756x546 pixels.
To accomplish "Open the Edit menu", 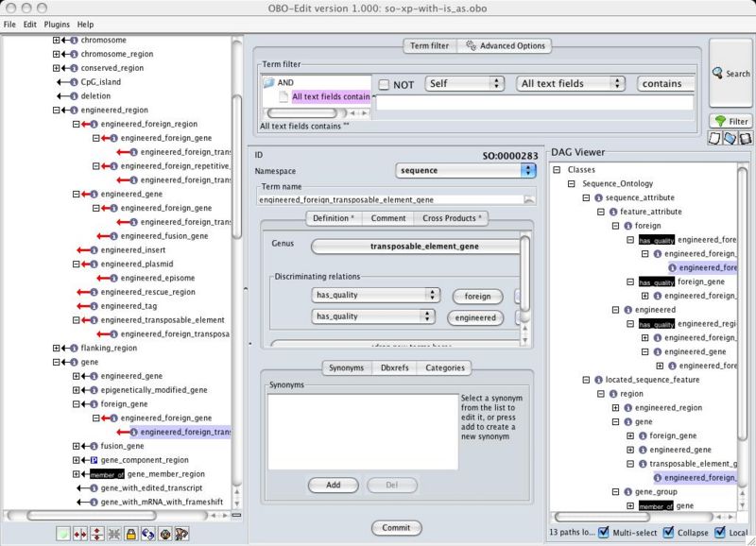I will [30, 25].
